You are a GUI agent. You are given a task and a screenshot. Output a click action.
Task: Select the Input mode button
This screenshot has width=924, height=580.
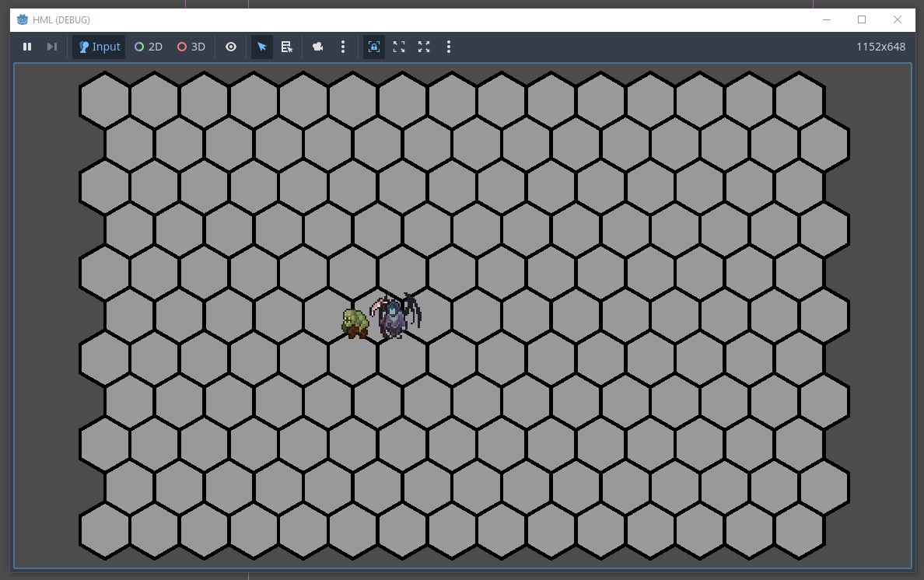point(99,47)
